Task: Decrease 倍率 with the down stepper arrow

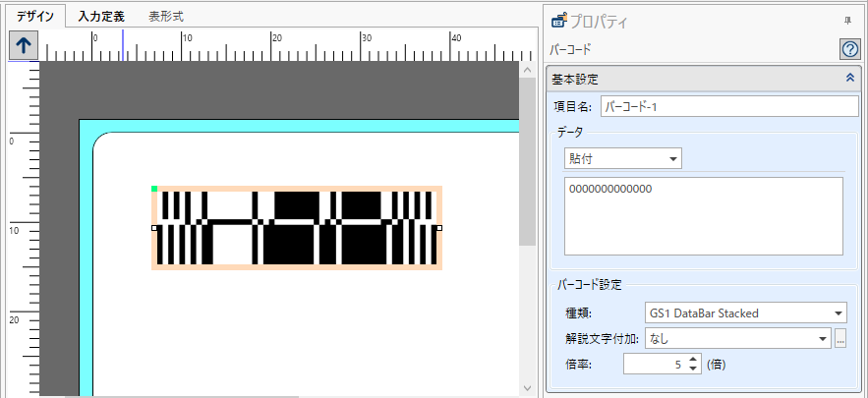Action: pyautogui.click(x=694, y=370)
